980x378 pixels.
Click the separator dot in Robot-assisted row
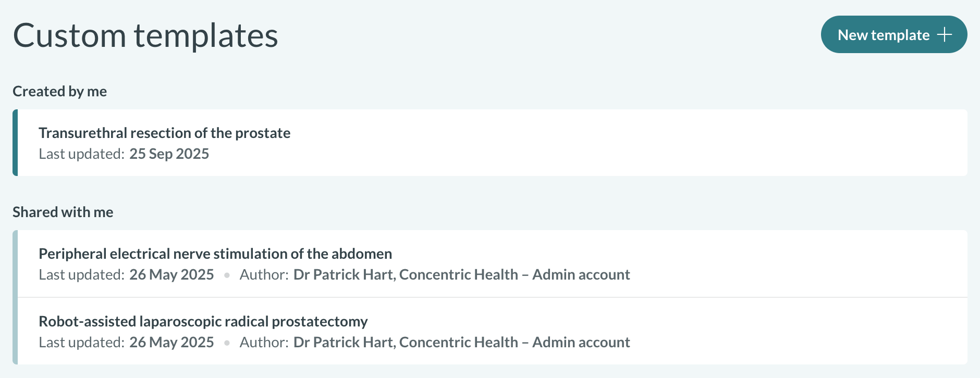pos(227,343)
